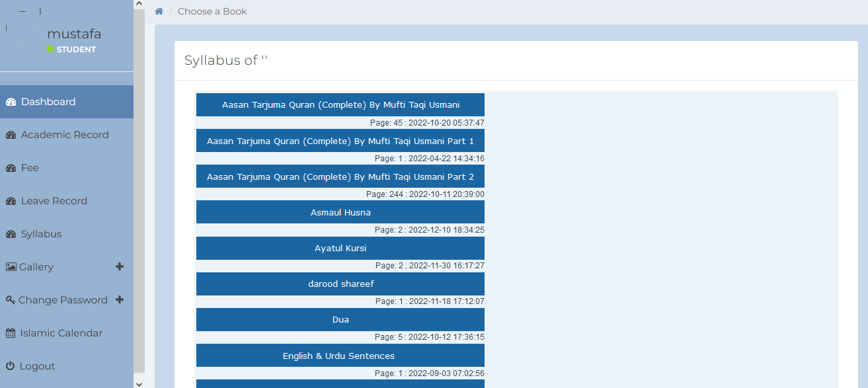This screenshot has height=388, width=868.
Task: Open Aasan Tarjuma Quran (Complete) first book
Action: [x=340, y=104]
